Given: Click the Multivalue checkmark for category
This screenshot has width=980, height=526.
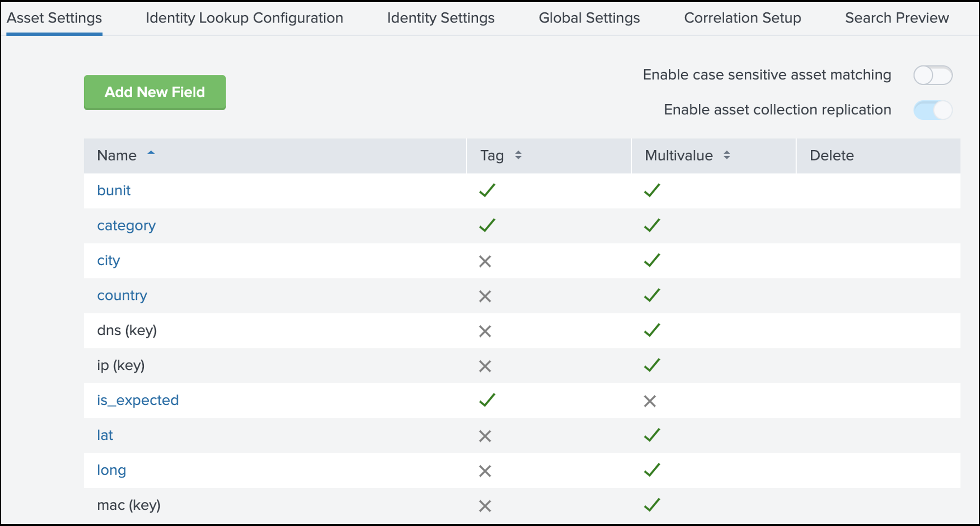Looking at the screenshot, I should [652, 226].
